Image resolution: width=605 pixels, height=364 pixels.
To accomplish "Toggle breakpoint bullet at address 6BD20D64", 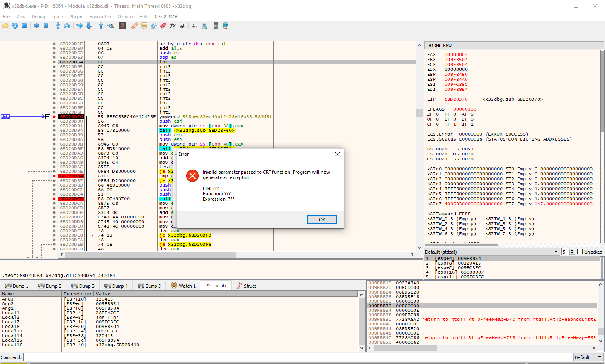I will 54,62.
